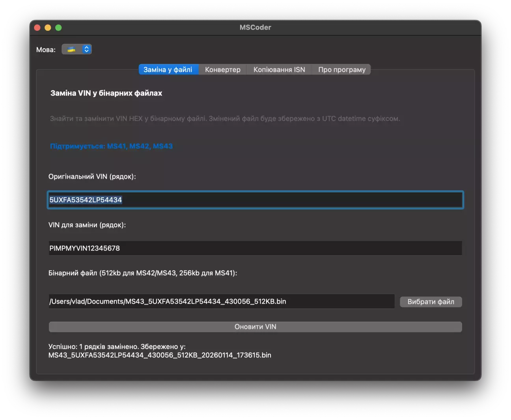Close the MSCoder window with red button
This screenshot has width=511, height=420.
click(x=37, y=28)
